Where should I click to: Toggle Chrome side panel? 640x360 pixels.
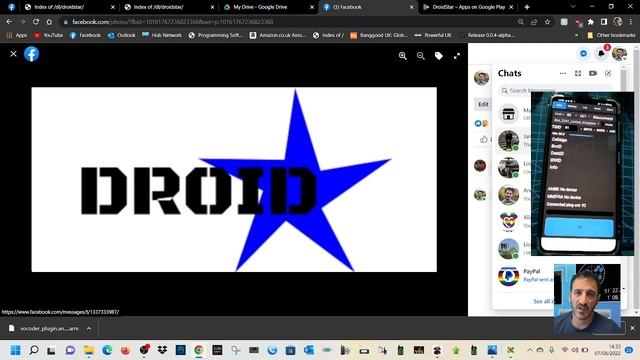(604, 22)
